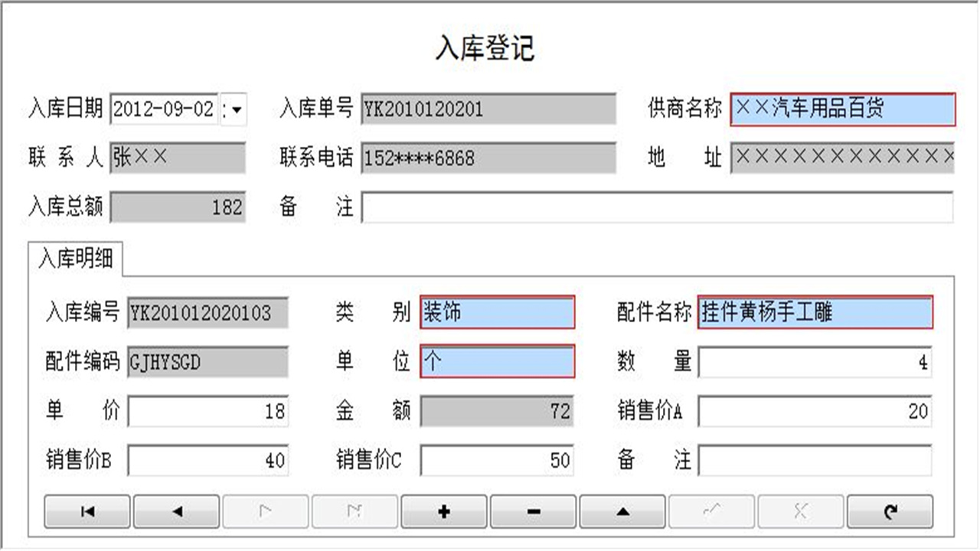
Task: Click the last record navigation icon
Action: [354, 511]
